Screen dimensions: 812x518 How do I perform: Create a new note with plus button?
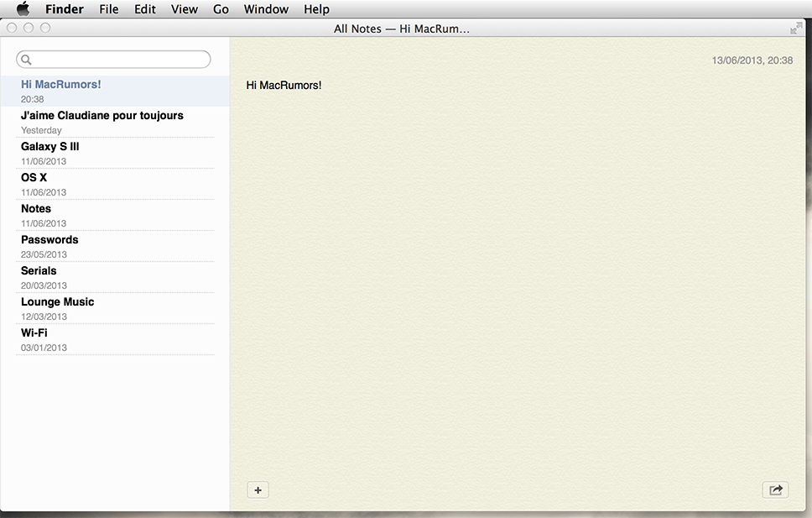pyautogui.click(x=258, y=490)
